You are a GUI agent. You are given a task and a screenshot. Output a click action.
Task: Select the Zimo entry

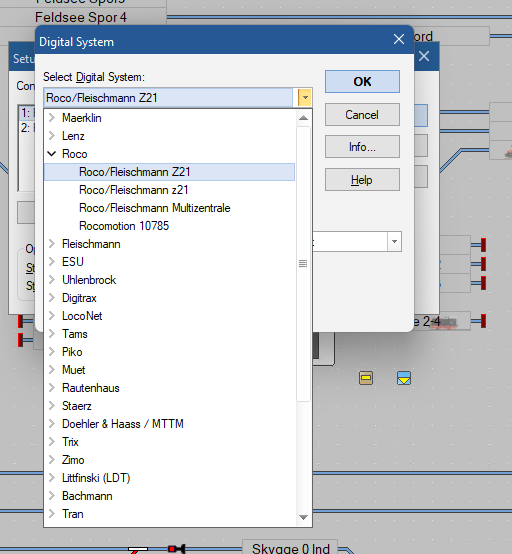pyautogui.click(x=73, y=460)
